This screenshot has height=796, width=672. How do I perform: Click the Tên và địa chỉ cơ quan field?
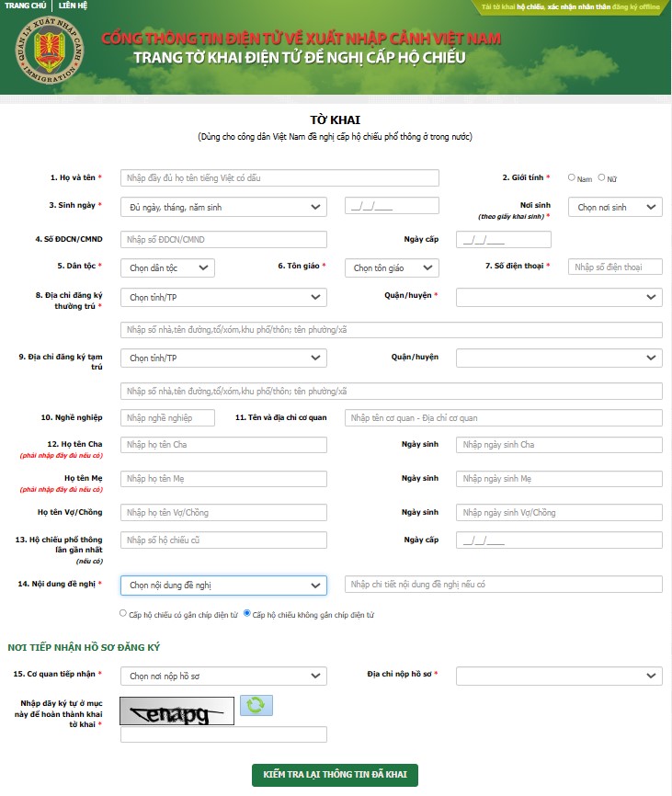504,418
